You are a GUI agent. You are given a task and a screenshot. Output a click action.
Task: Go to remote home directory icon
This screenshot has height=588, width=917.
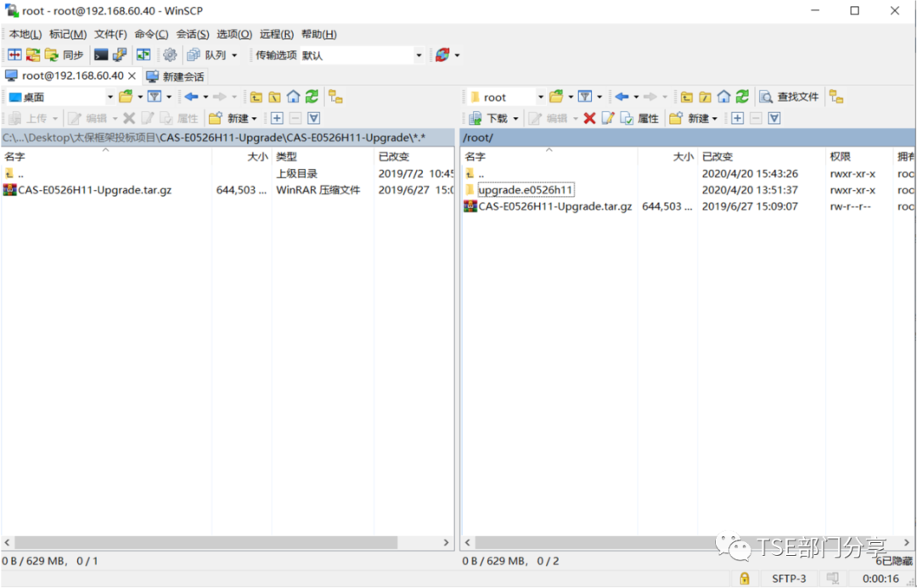[x=724, y=97]
